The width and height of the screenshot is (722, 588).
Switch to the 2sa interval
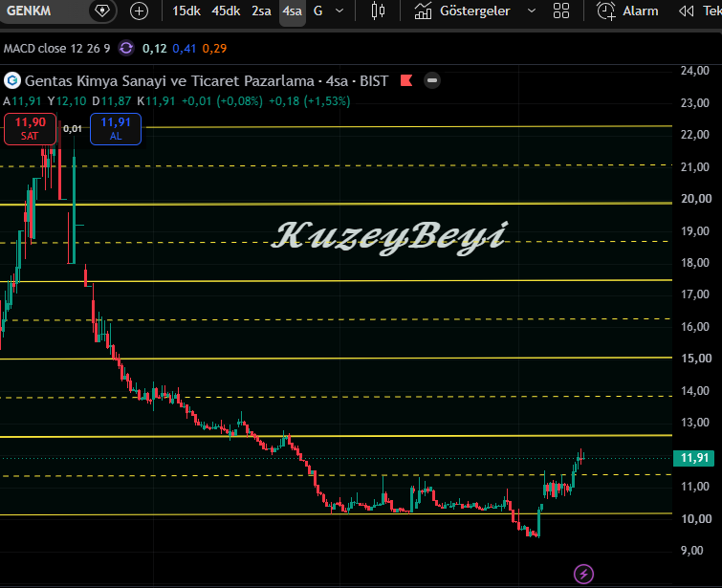click(x=261, y=11)
